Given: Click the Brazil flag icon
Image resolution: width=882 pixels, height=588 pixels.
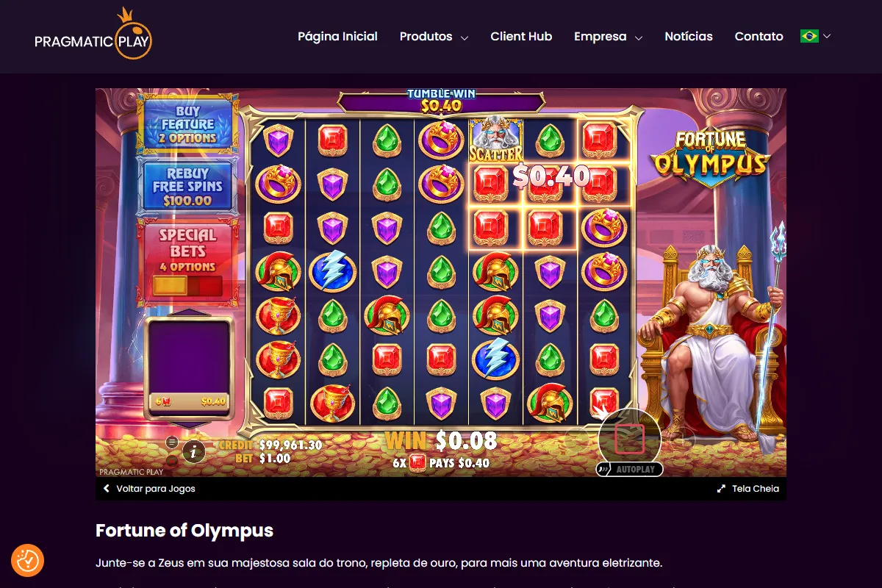Looking at the screenshot, I should pos(809,36).
